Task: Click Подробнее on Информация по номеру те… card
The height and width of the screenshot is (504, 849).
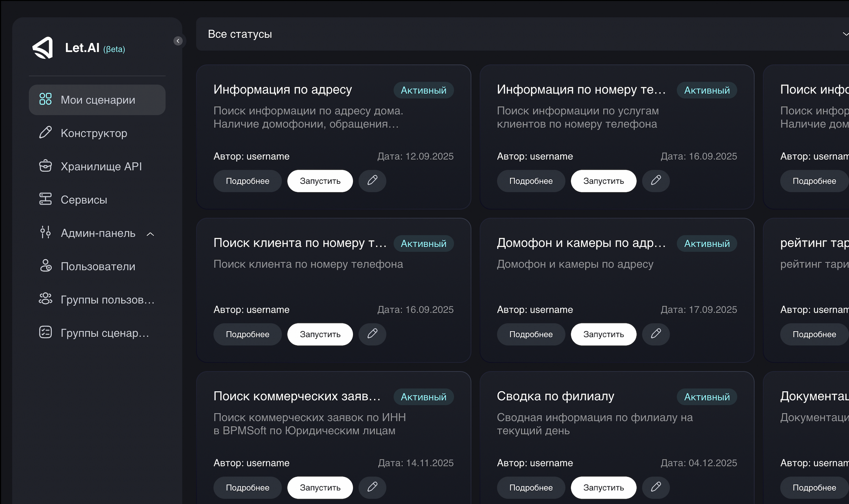Action: click(x=531, y=181)
